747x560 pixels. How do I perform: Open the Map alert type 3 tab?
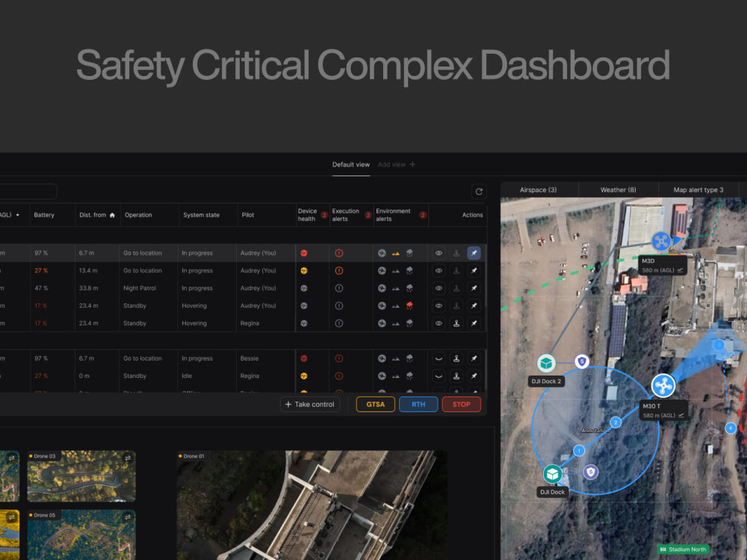tap(698, 190)
